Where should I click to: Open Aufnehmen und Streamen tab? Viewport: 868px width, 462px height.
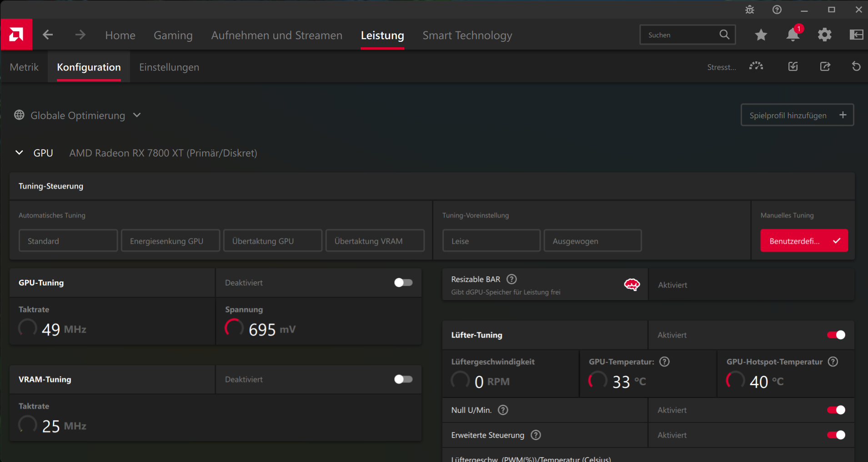point(276,35)
